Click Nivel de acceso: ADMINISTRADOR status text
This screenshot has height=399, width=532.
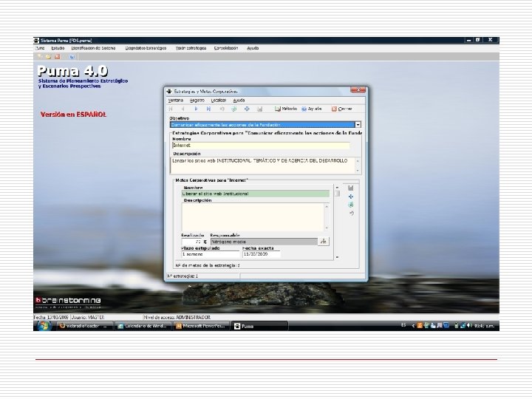coord(177,317)
